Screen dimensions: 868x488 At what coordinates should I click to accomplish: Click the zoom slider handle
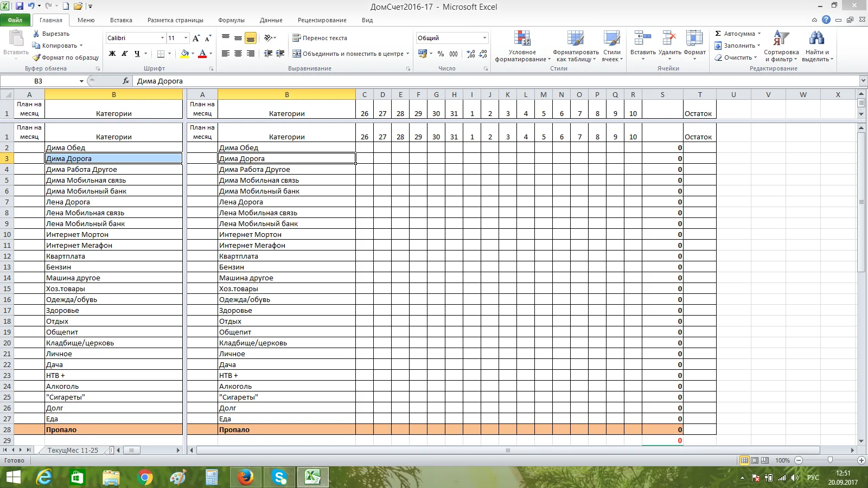[830, 460]
